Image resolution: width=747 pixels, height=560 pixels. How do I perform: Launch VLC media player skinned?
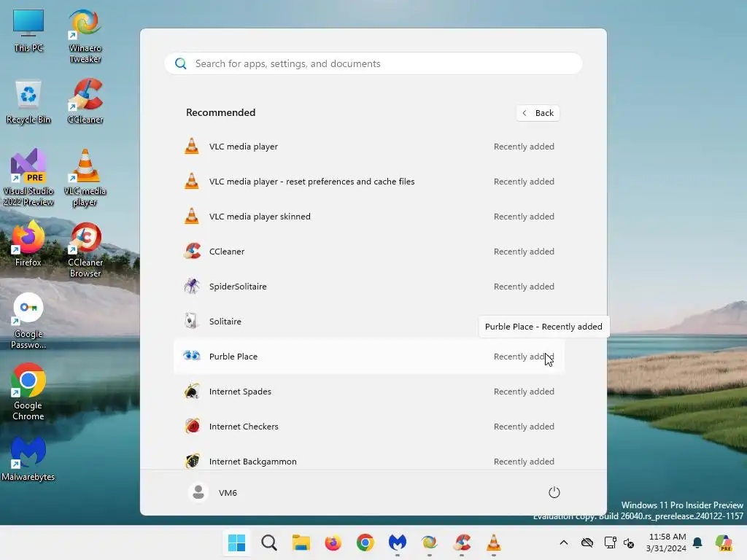[368, 217]
